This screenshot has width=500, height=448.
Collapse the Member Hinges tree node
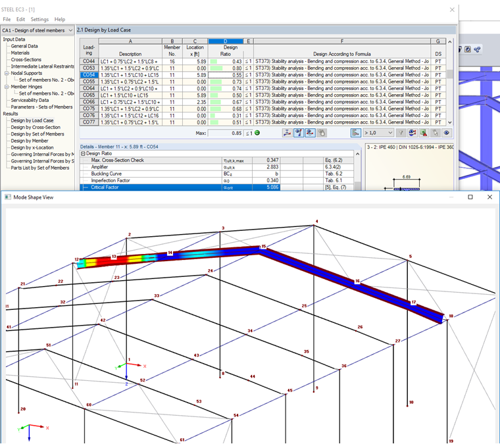tap(7, 87)
